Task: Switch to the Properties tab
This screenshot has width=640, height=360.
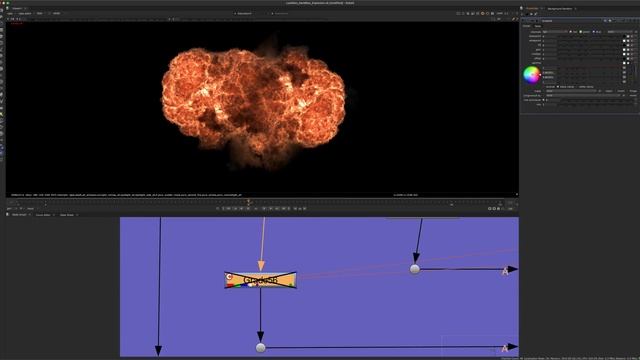Action: (x=532, y=8)
